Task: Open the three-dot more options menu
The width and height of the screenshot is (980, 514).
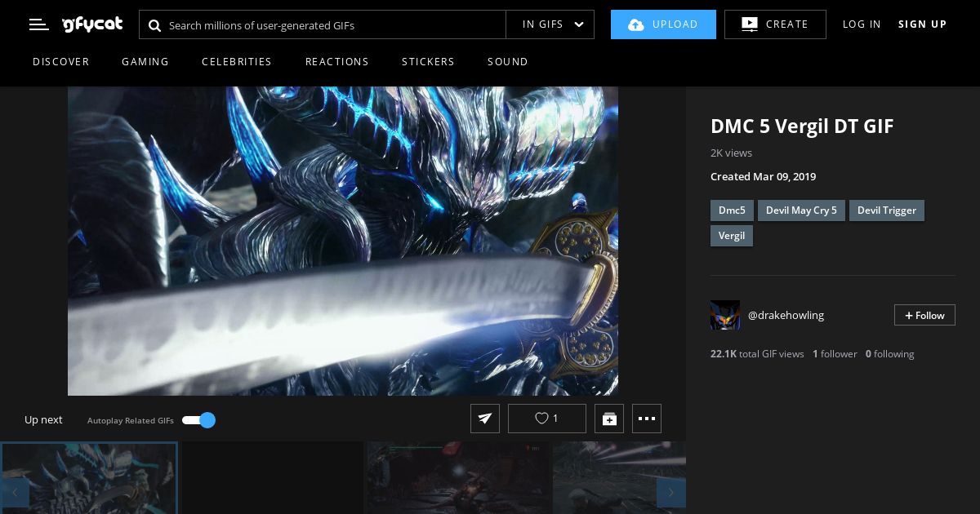Action: (x=647, y=419)
